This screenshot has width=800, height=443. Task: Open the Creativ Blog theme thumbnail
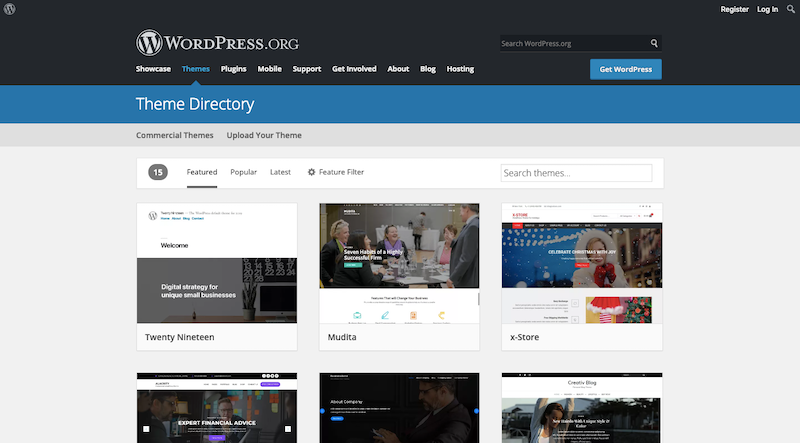point(582,408)
